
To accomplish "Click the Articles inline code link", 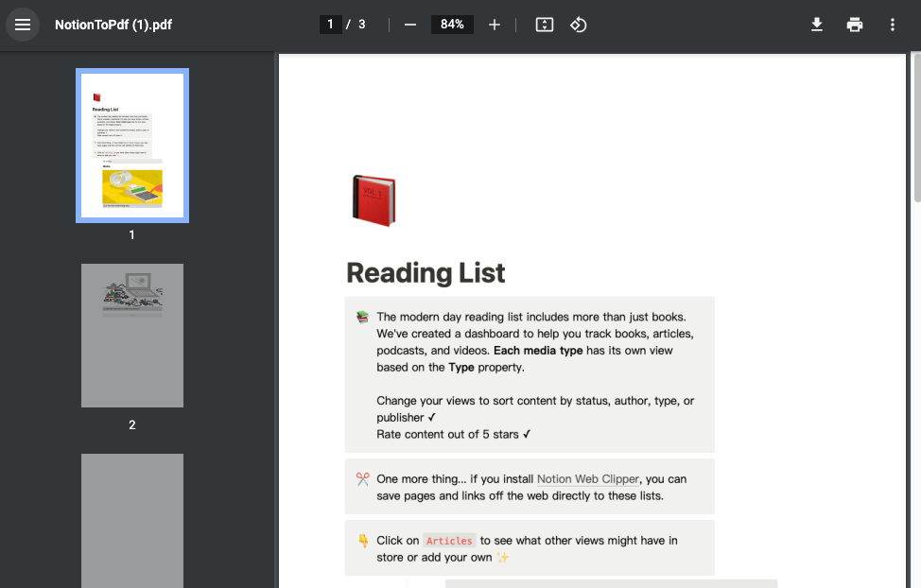I will coord(449,541).
